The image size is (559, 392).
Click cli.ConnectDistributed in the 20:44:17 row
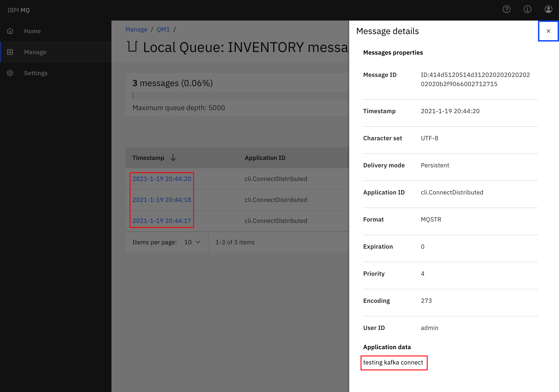point(276,221)
